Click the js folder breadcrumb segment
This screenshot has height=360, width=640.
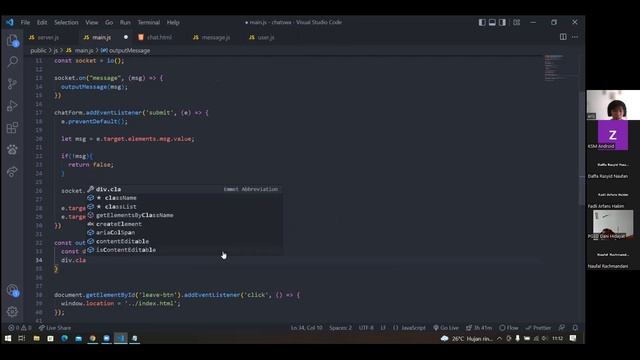pos(56,51)
